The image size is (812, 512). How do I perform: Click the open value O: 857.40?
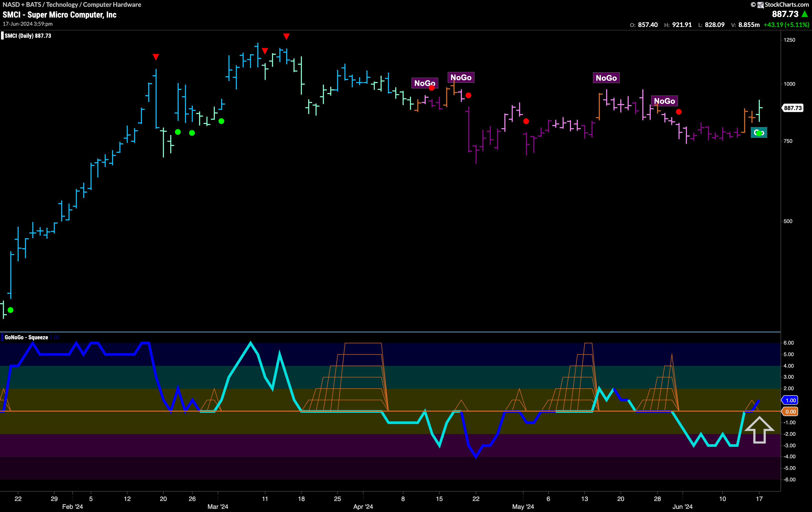[x=643, y=25]
